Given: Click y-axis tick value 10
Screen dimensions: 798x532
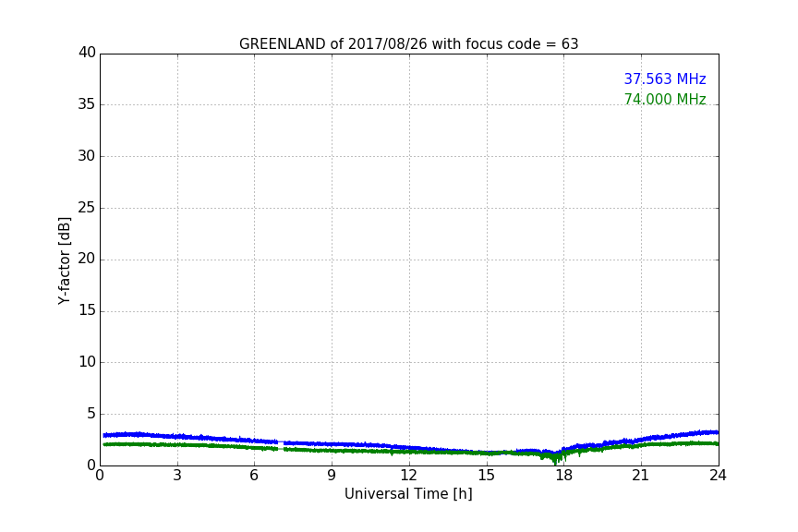Looking at the screenshot, I should 87,362.
